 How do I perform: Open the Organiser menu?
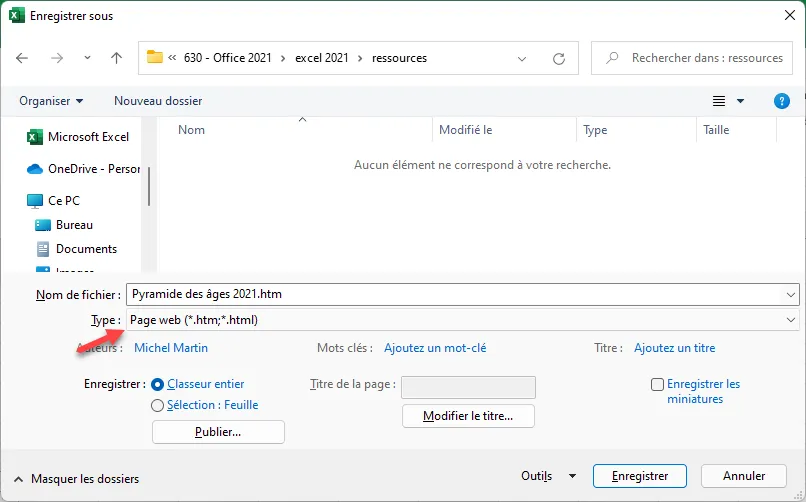click(51, 101)
